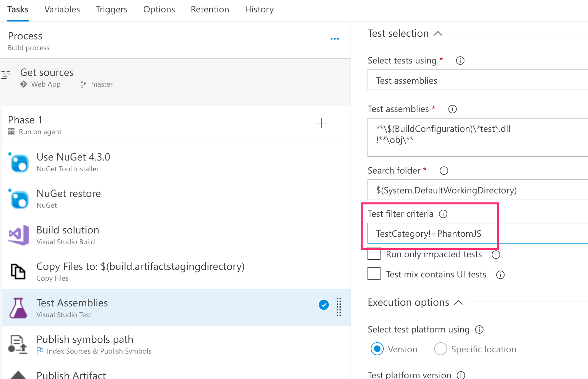Select the Phase 1 row
Image resolution: width=588 pixels, height=379 pixels.
pyautogui.click(x=176, y=124)
